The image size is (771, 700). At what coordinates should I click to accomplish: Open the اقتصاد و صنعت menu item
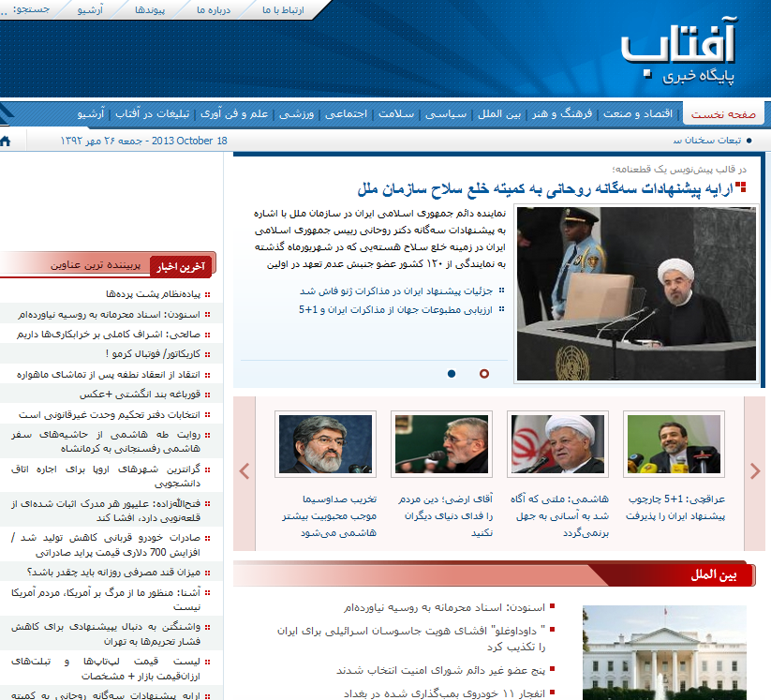point(638,113)
